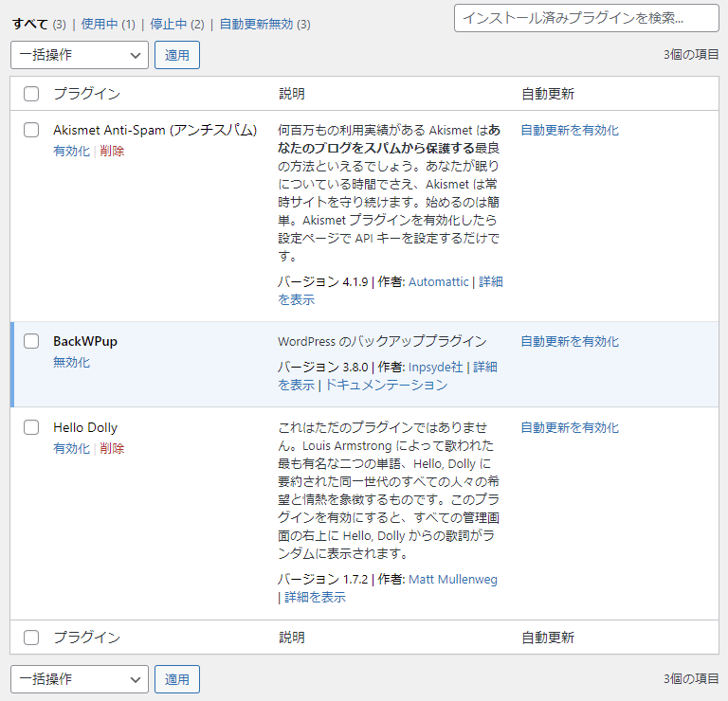Enable auto-updates for Hello Dolly

[x=570, y=428]
